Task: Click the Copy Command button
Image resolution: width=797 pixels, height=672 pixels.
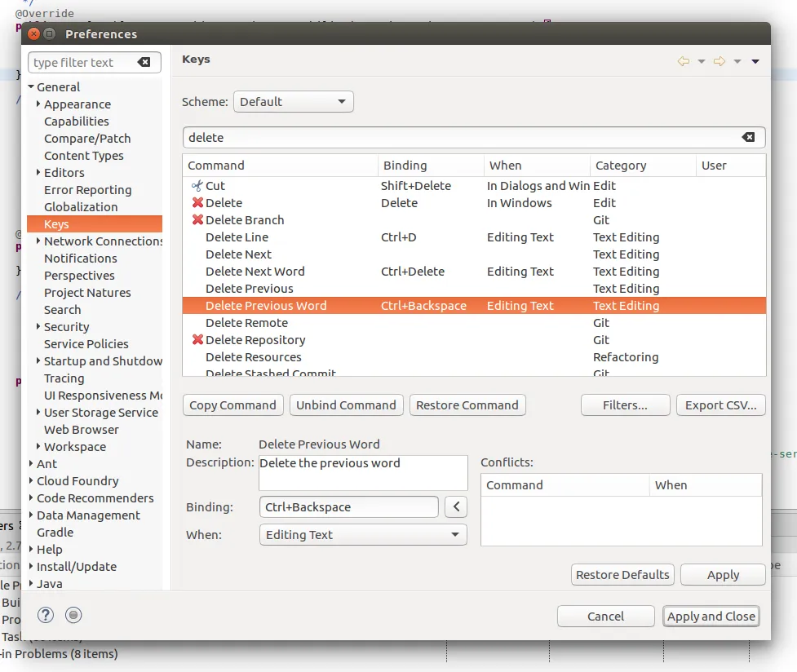Action: pyautogui.click(x=232, y=405)
